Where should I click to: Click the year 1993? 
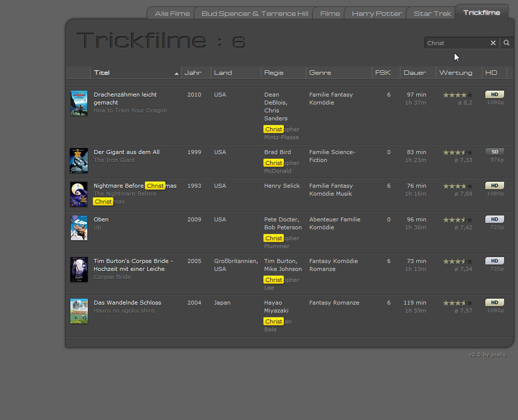(x=194, y=186)
